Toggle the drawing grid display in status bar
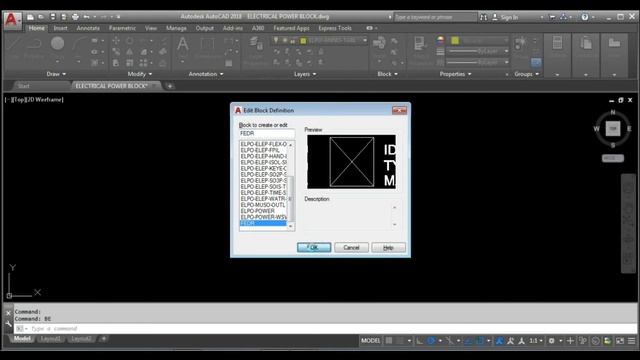This screenshot has height=360, width=640. click(x=389, y=341)
